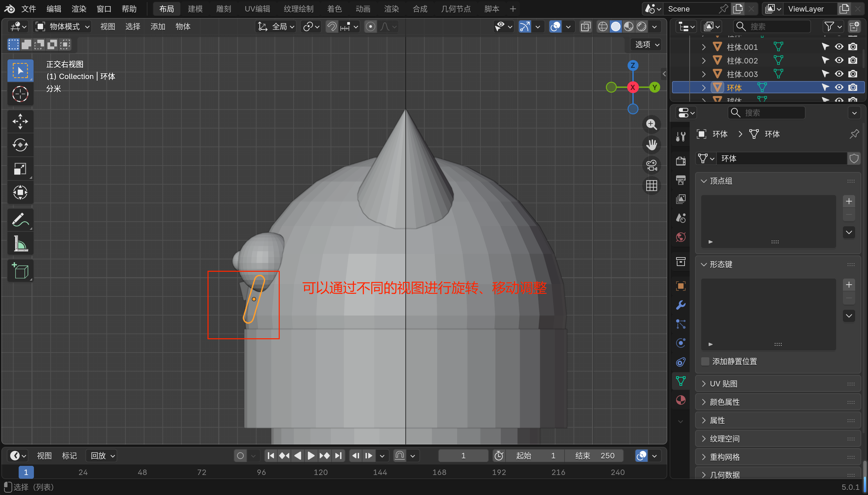
Task: Expand the UV 贴图 panel
Action: tap(724, 384)
